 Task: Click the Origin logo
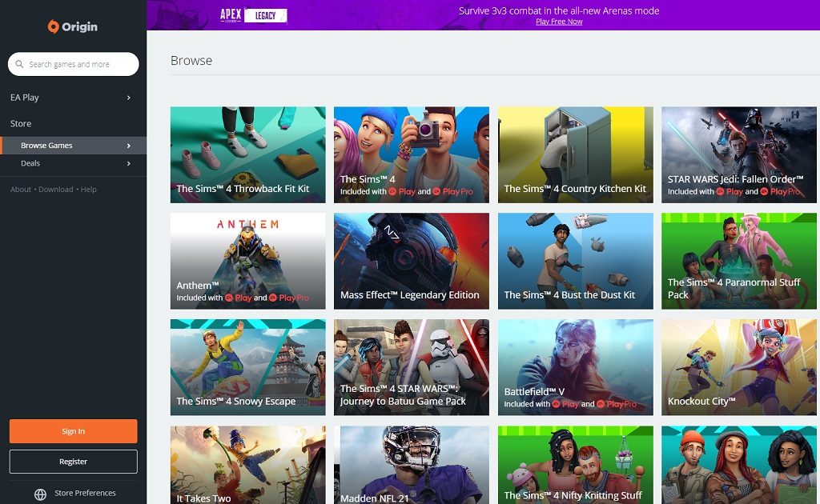click(73, 26)
